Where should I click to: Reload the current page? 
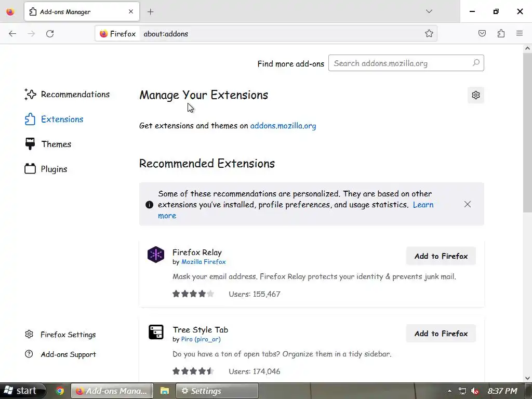50,34
